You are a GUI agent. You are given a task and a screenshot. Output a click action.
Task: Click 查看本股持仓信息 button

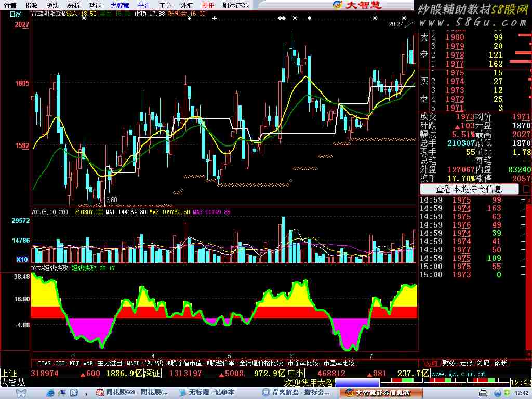[469, 189]
